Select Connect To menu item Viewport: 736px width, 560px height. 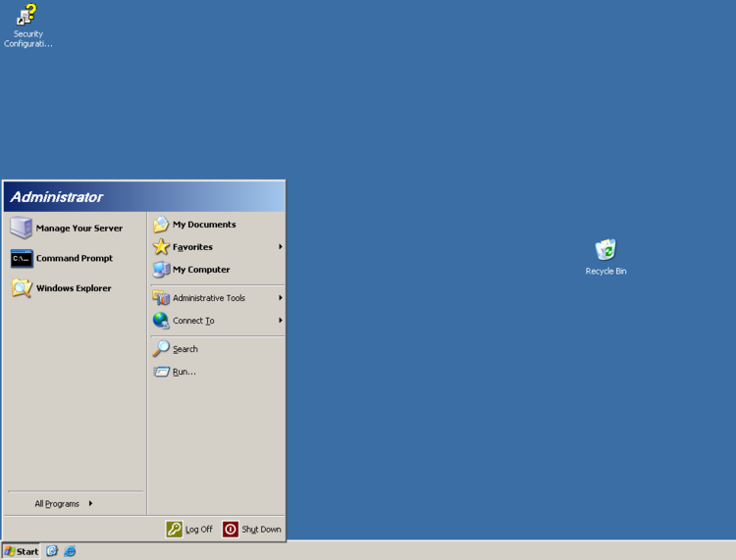(x=218, y=321)
